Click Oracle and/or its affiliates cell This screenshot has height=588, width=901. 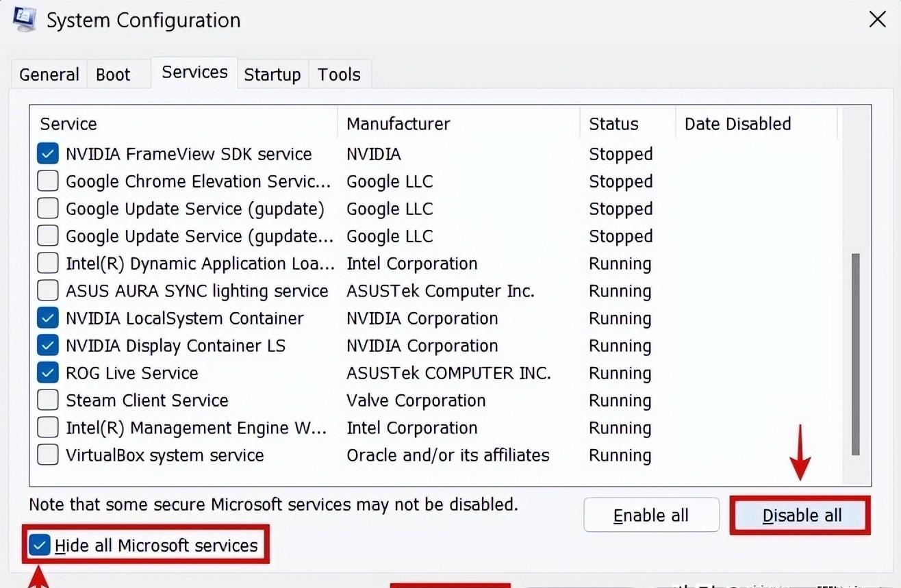point(448,455)
